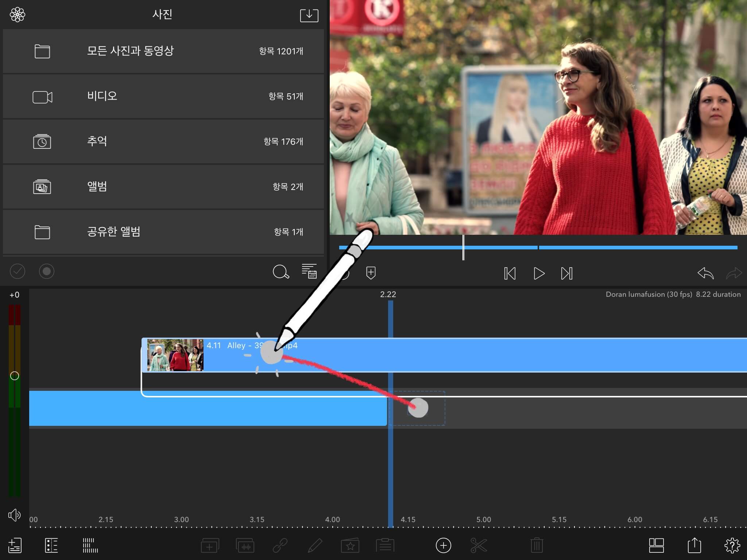Image resolution: width=747 pixels, height=560 pixels.
Task: Click the circled plus add media button
Action: [443, 545]
